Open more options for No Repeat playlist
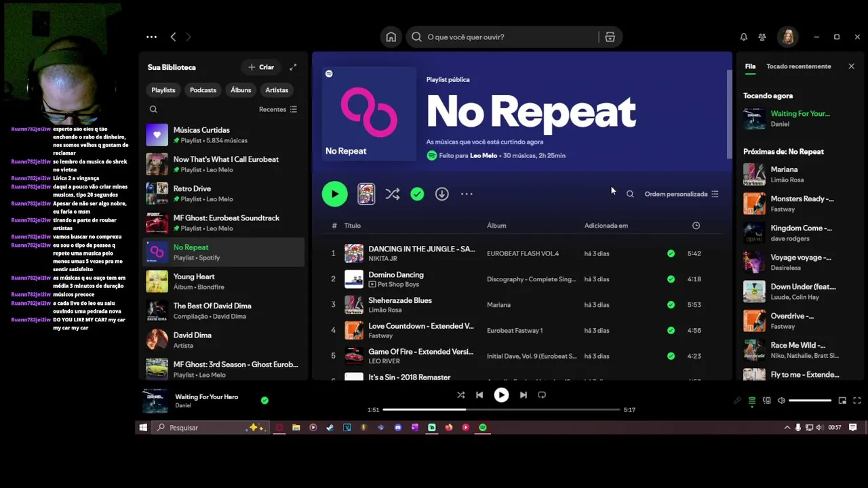This screenshot has width=868, height=488. [467, 194]
